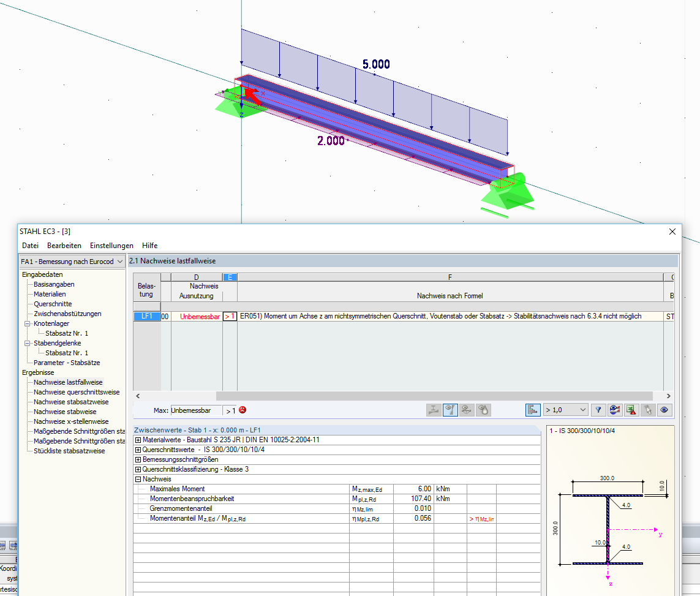Click column header F in the table

450,277
